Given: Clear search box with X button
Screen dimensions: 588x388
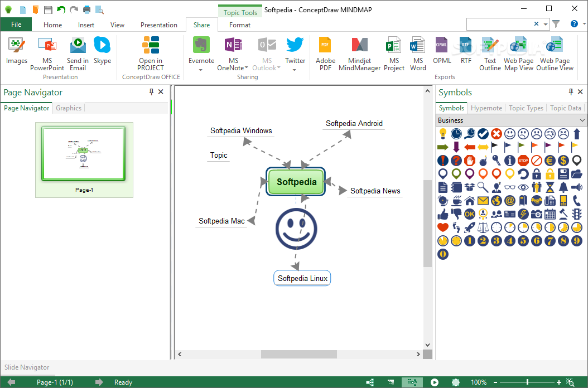Looking at the screenshot, I should [x=536, y=23].
